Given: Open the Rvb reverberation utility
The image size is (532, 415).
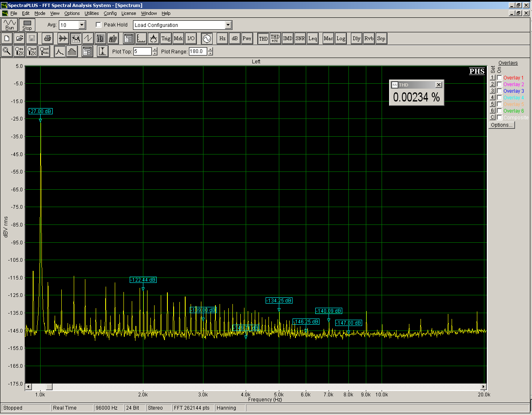Looking at the screenshot, I should (x=369, y=39).
